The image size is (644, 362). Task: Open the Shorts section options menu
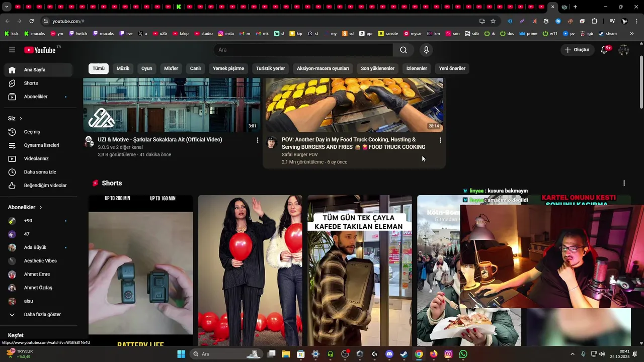624,184
